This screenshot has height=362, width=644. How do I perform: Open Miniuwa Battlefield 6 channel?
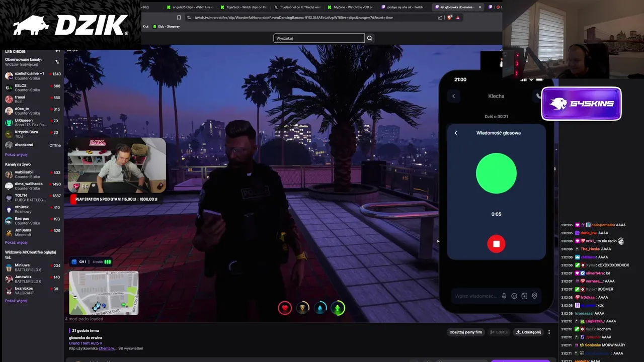33,267
